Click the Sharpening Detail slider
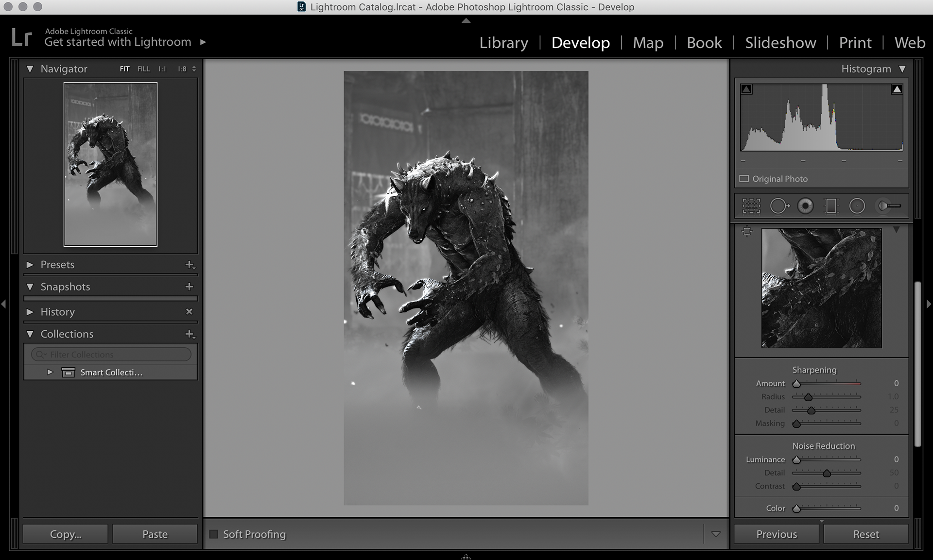This screenshot has width=933, height=560. [x=827, y=410]
